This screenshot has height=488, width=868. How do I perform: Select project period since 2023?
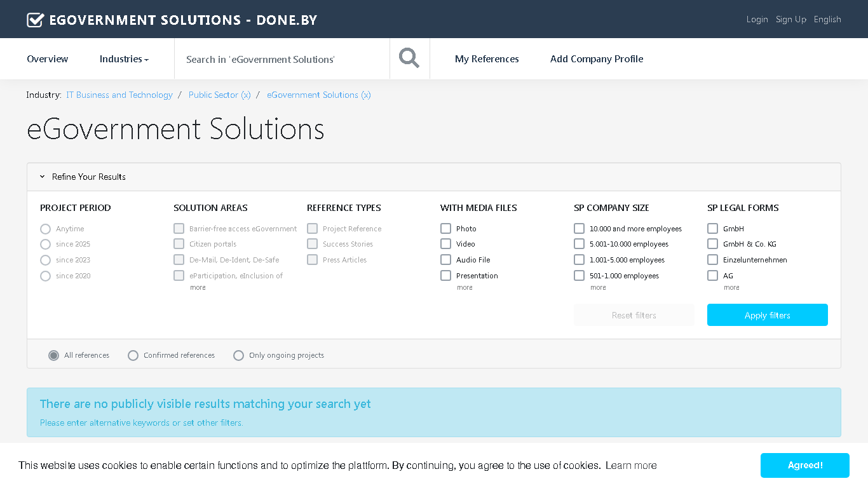[x=45, y=260]
